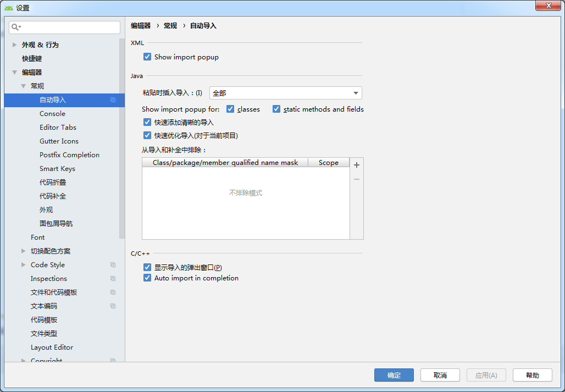Click the 帮助 button
This screenshot has width=565, height=392.
[532, 375]
